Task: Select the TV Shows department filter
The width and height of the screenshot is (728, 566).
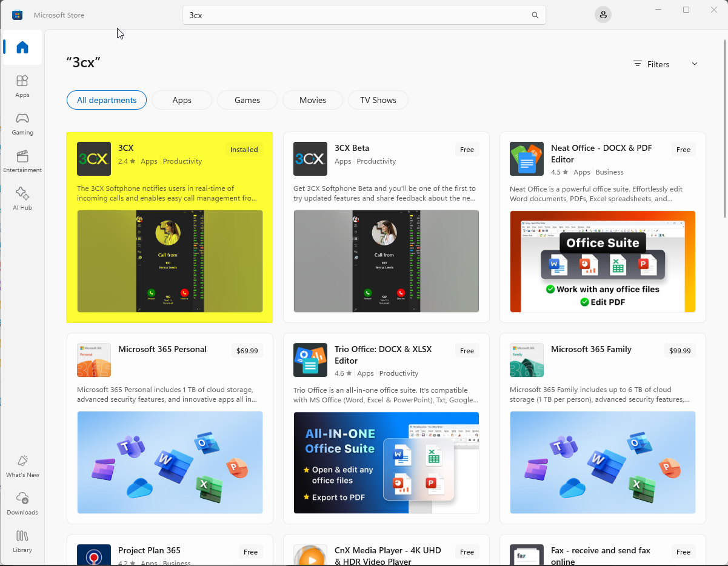Action: pos(378,100)
